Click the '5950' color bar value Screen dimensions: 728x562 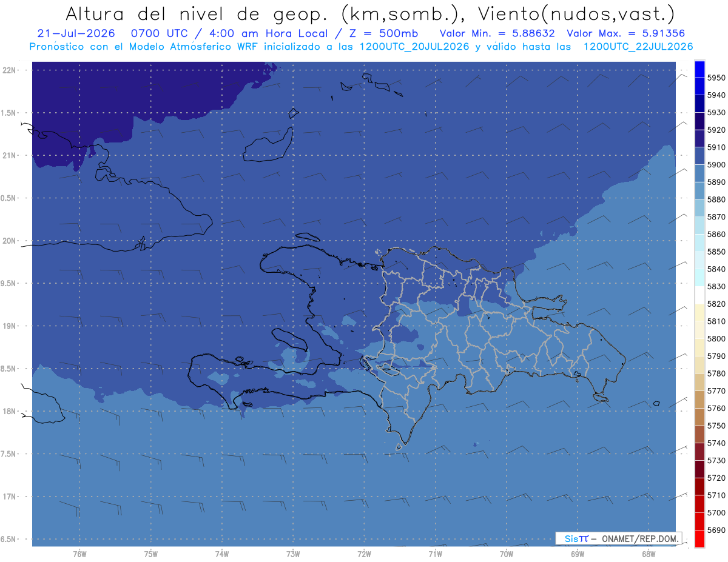pos(715,78)
